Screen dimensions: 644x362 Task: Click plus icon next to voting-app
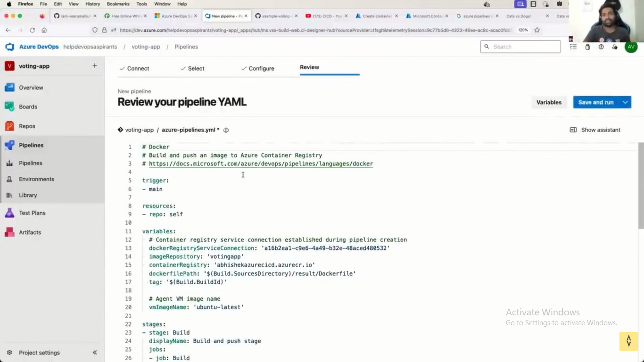[x=95, y=66]
